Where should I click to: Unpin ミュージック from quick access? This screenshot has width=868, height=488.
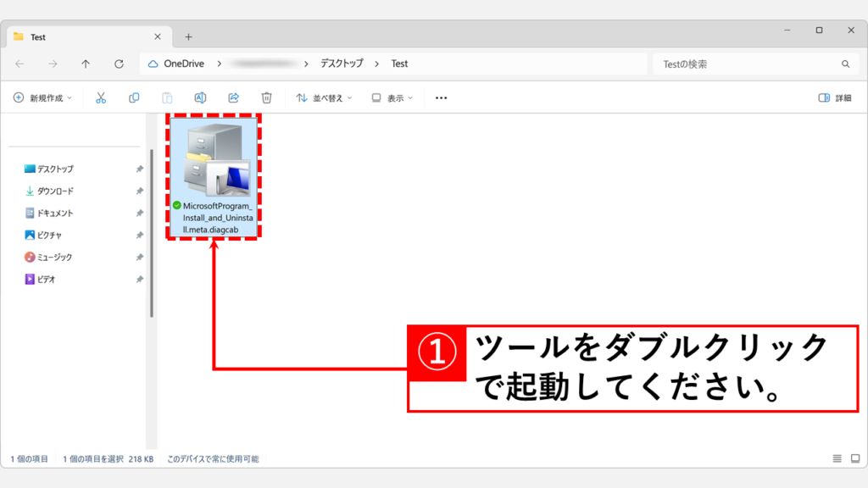(140, 258)
